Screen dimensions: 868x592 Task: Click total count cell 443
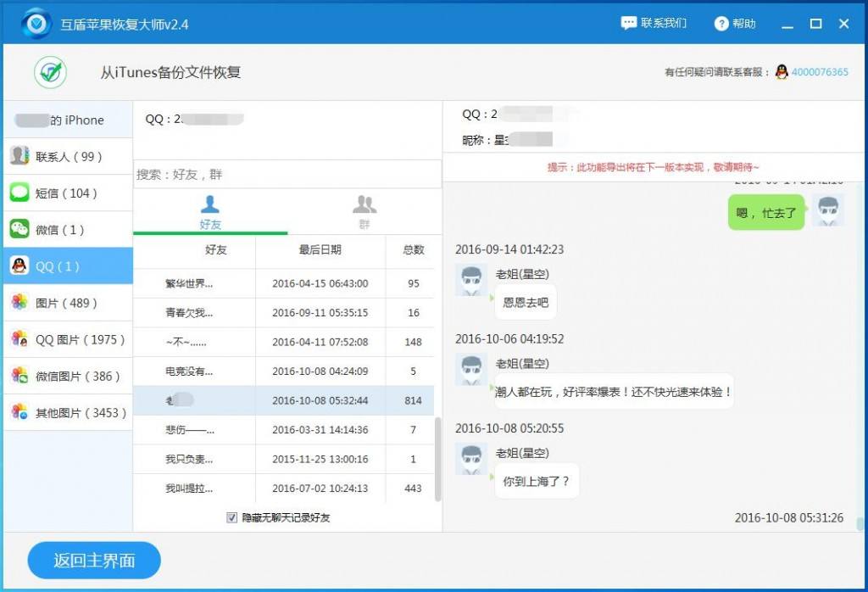point(413,489)
